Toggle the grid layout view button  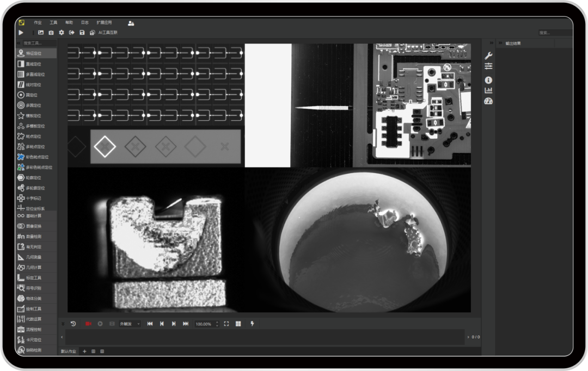[x=238, y=324]
